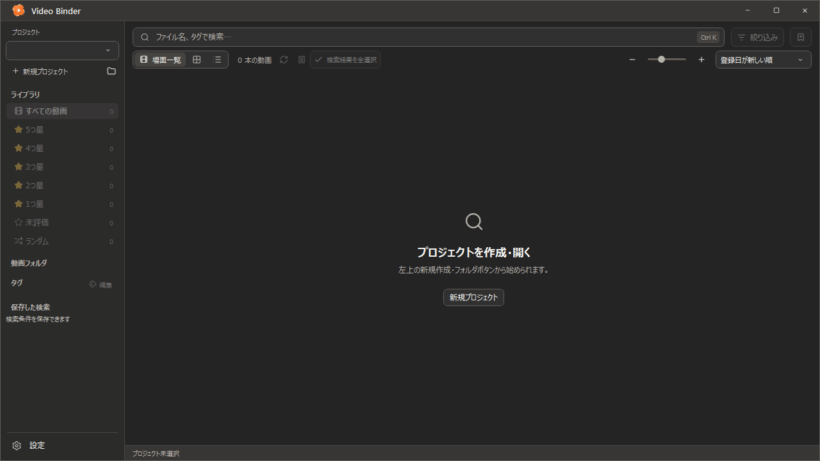Image resolution: width=820 pixels, height=461 pixels.
Task: Filter by 4つ星 rating
Action: pos(62,148)
